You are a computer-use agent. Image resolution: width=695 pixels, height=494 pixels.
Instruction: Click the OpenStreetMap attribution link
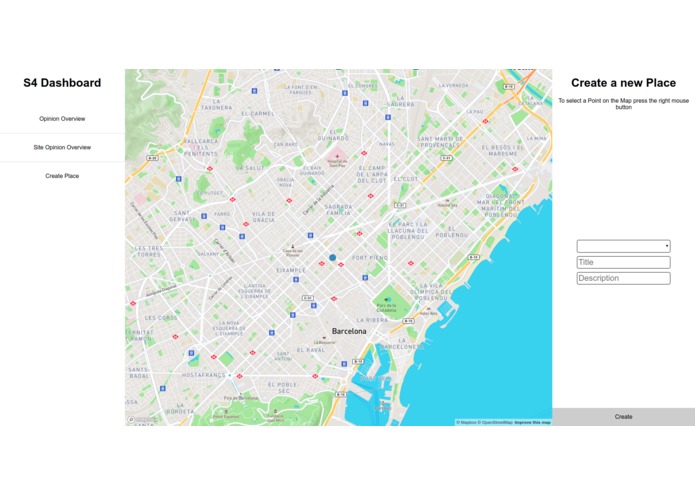coord(495,423)
